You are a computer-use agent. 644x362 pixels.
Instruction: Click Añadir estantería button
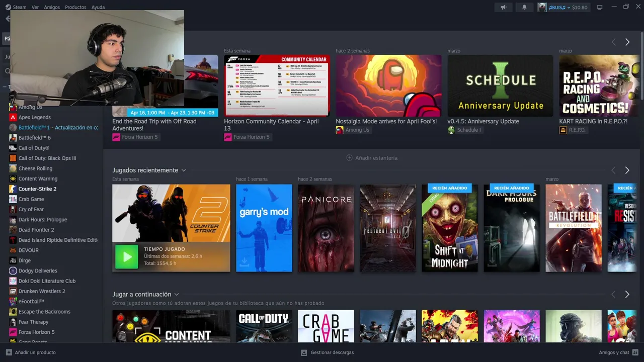(372, 158)
